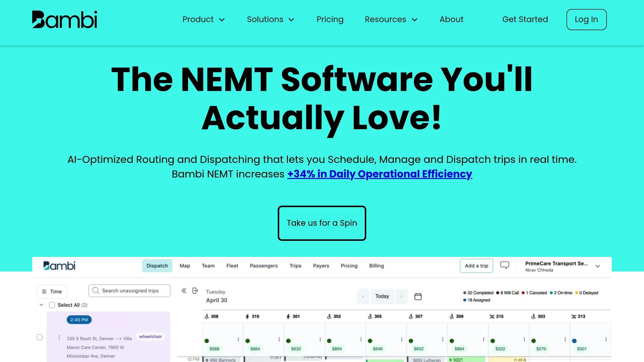
Task: Click the $501 revenue badge
Action: pos(582,349)
